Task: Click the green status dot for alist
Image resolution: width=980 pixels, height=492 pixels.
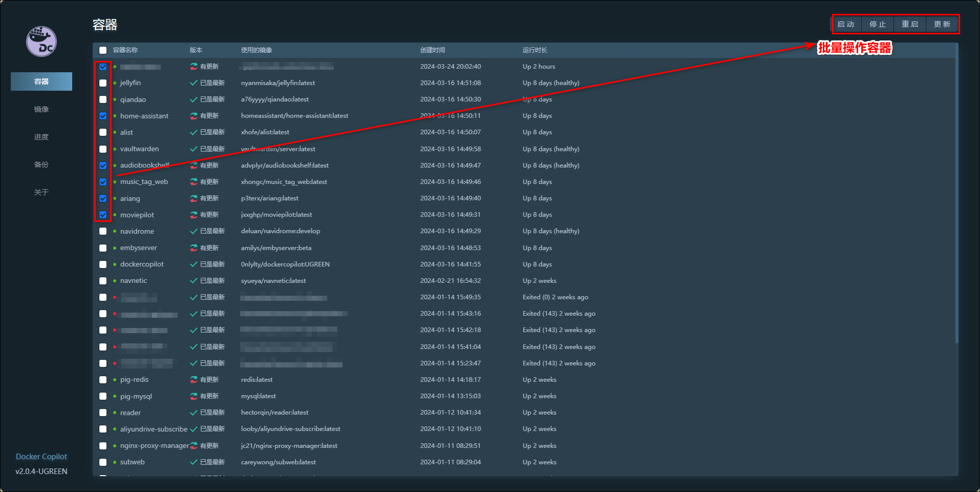Action: [x=115, y=132]
